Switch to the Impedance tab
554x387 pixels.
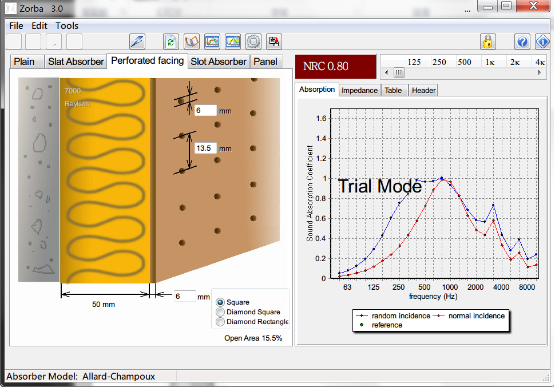(359, 90)
